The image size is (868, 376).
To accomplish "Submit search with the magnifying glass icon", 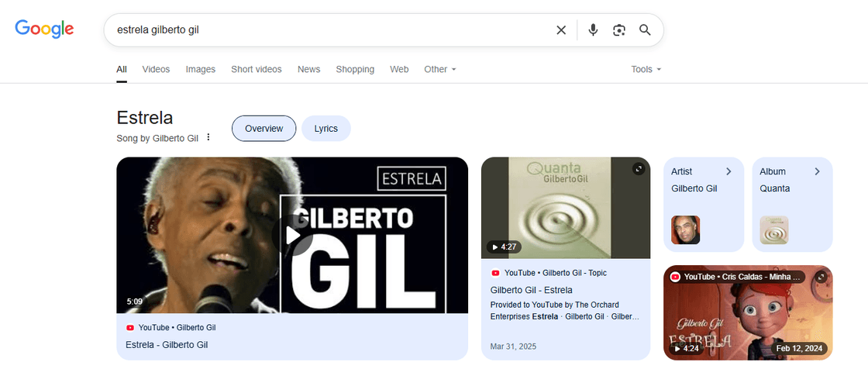I will [x=645, y=30].
